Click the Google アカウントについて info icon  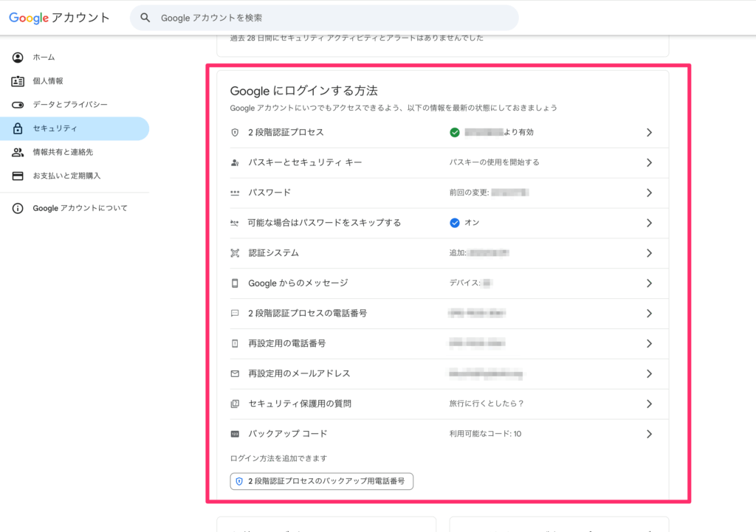pos(18,208)
